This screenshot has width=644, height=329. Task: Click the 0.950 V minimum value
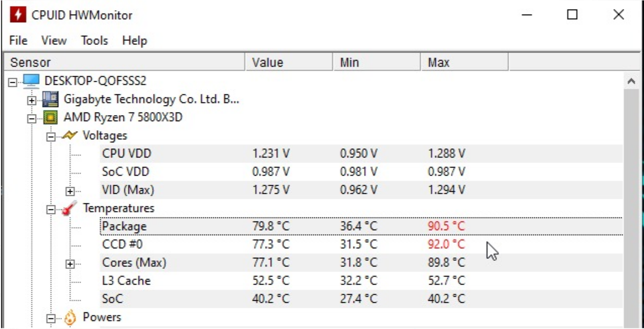(359, 153)
